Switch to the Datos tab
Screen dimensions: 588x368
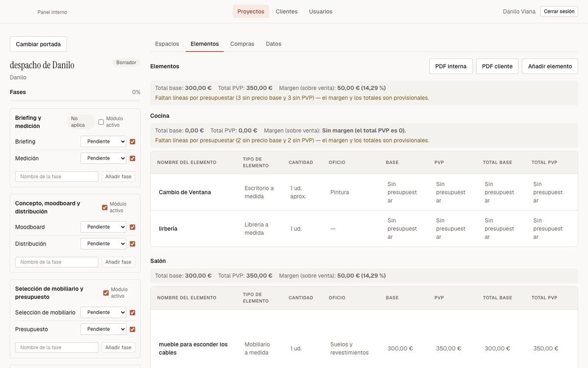point(273,44)
